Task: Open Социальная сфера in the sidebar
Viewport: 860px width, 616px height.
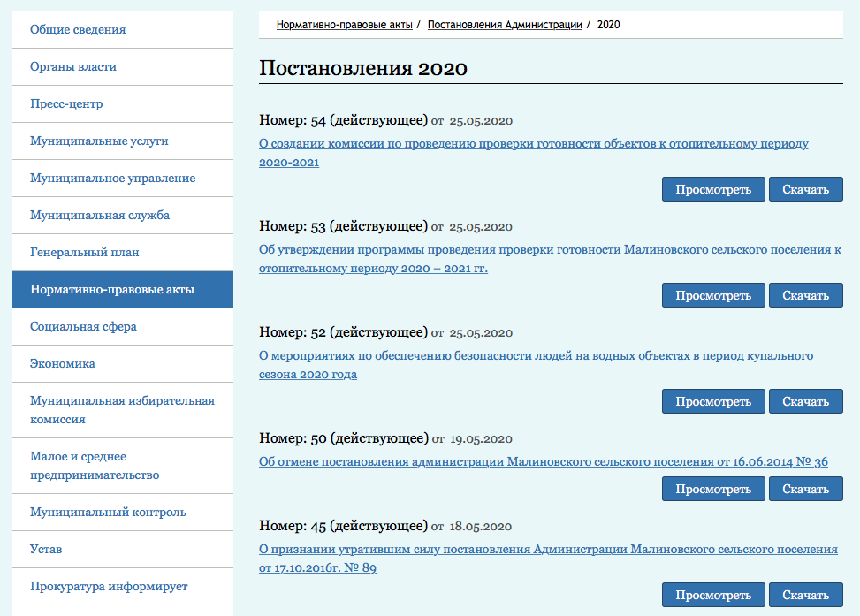Action: [123, 327]
